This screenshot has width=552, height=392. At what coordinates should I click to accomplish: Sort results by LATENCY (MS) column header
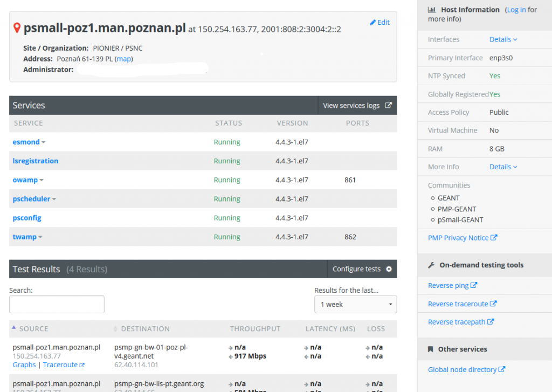[x=330, y=329]
